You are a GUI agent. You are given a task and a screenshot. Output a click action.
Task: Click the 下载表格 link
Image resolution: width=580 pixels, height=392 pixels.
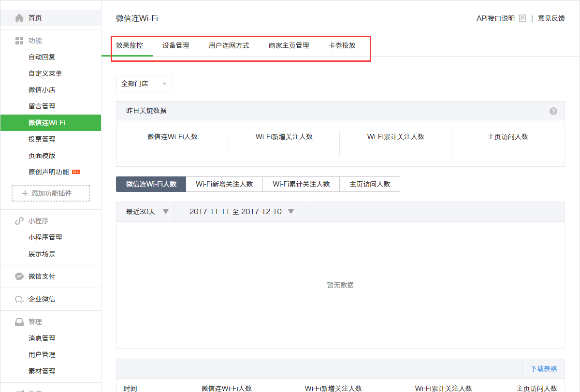tap(544, 369)
